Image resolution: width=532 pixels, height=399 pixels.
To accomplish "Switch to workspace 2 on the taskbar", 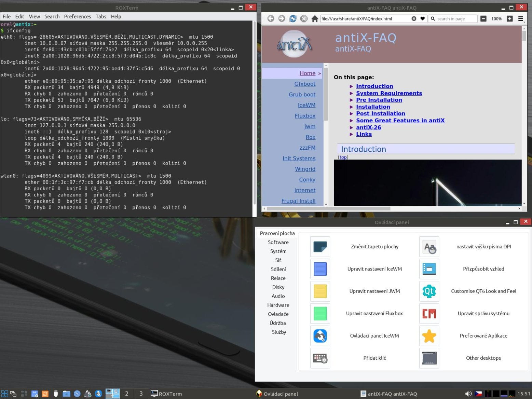I will (126, 394).
